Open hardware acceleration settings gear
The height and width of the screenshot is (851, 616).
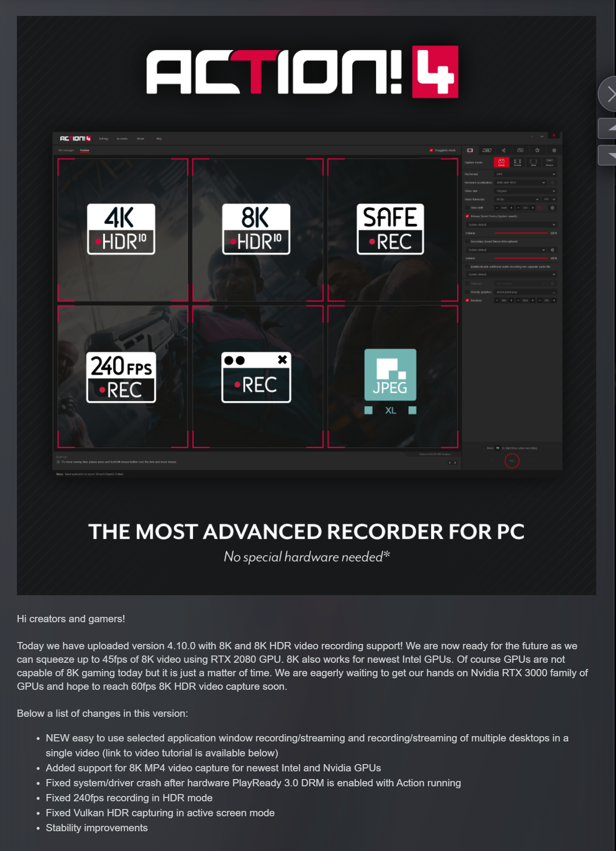pos(552,182)
